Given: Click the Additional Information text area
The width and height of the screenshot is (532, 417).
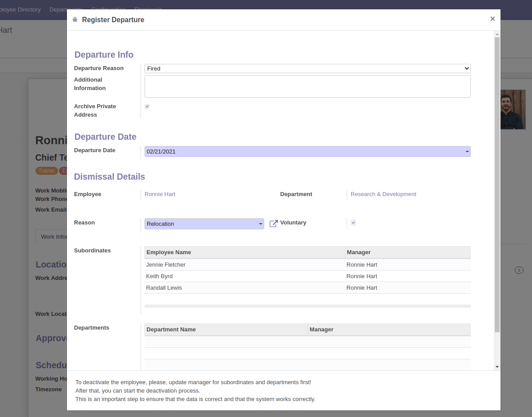Looking at the screenshot, I should 307,87.
